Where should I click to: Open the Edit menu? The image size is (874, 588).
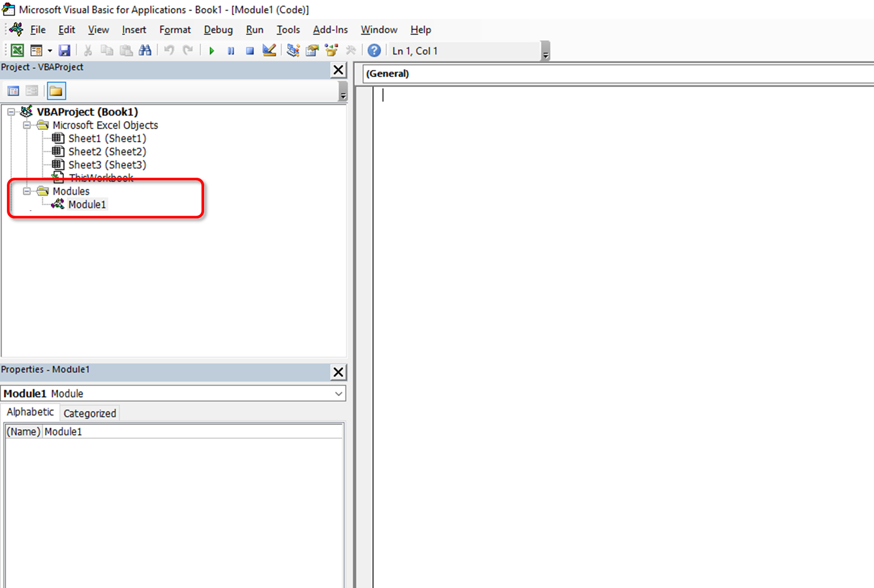67,30
